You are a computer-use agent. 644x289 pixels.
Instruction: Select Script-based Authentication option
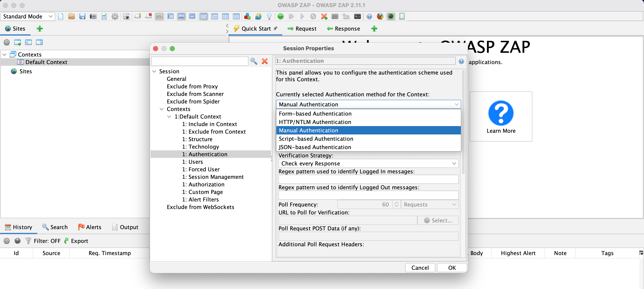[x=368, y=139]
